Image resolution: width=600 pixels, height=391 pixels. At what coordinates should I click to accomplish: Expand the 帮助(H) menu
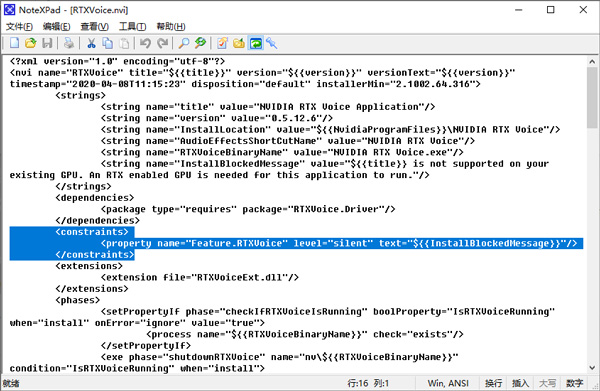(x=171, y=26)
